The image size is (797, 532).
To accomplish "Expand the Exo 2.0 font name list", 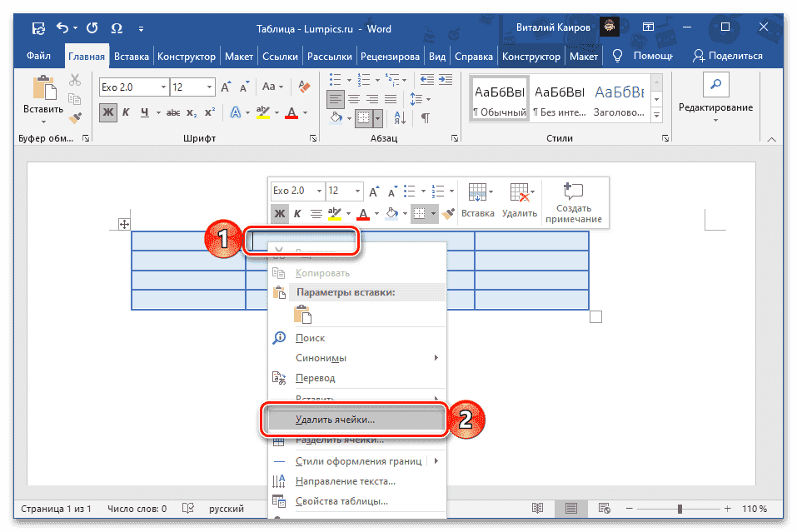I will (x=165, y=87).
